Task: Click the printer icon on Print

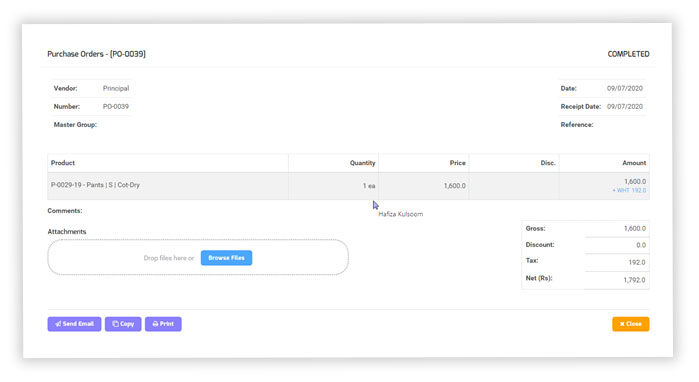Action: click(155, 324)
